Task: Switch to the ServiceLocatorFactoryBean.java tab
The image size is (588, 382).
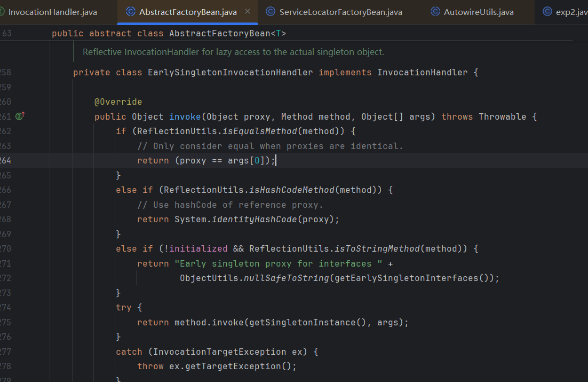Action: click(340, 12)
